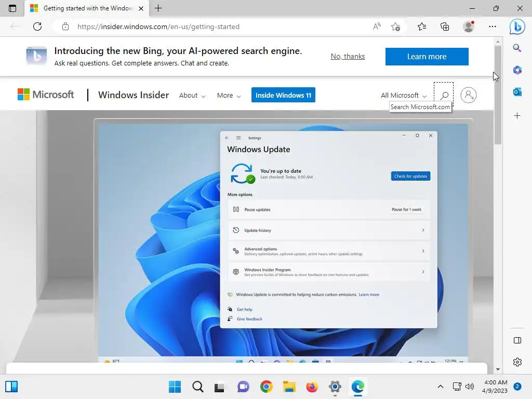
Task: Open Settings and more ellipsis menu
Action: [x=493, y=26]
